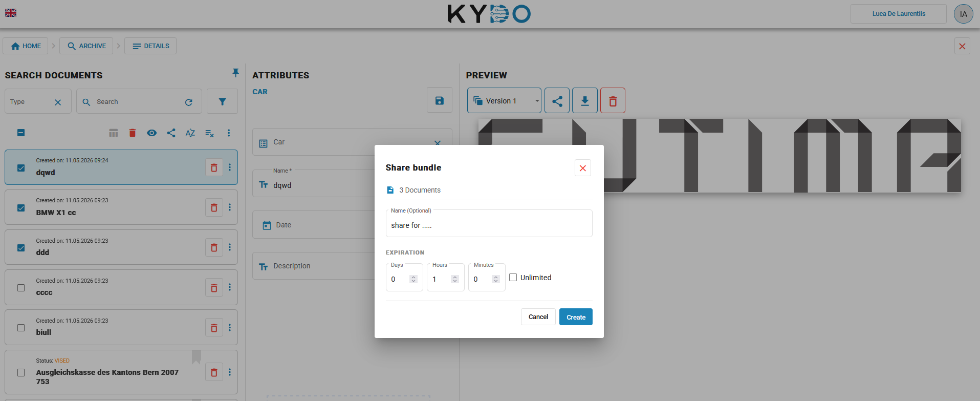Delete the Ausgleichskasse des Kantons Bern document

(x=214, y=372)
